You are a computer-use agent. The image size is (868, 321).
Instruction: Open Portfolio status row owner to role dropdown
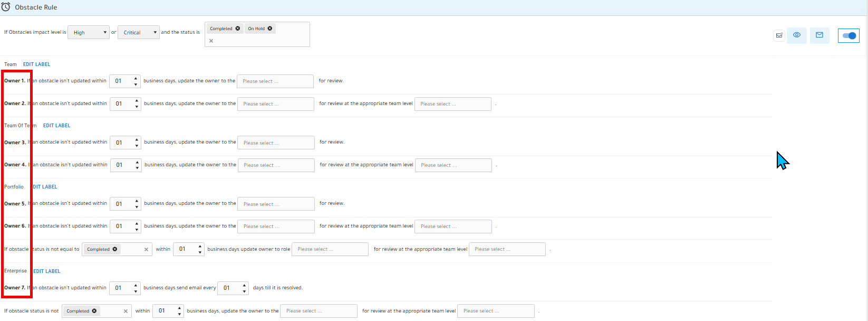click(x=330, y=249)
